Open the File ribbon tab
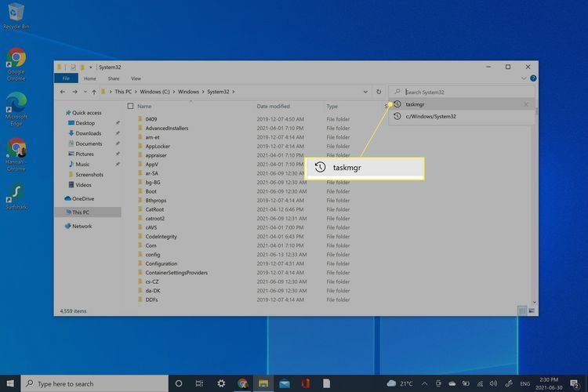 (67, 78)
